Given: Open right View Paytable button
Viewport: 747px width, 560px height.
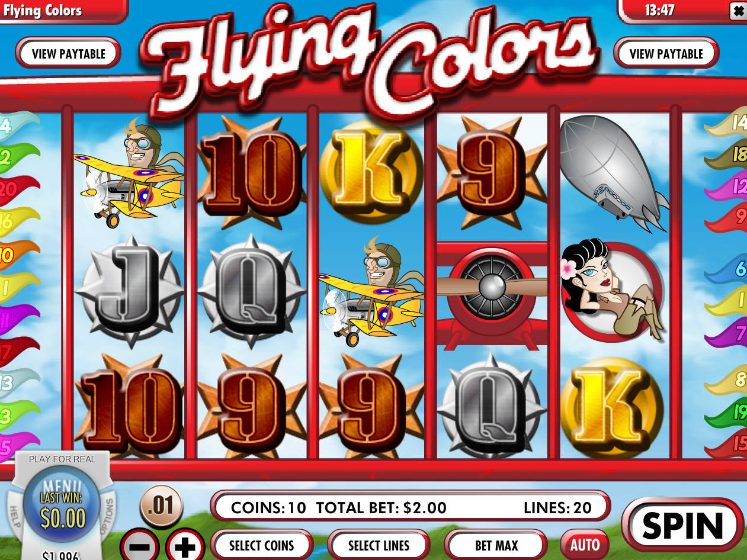Looking at the screenshot, I should 666,53.
